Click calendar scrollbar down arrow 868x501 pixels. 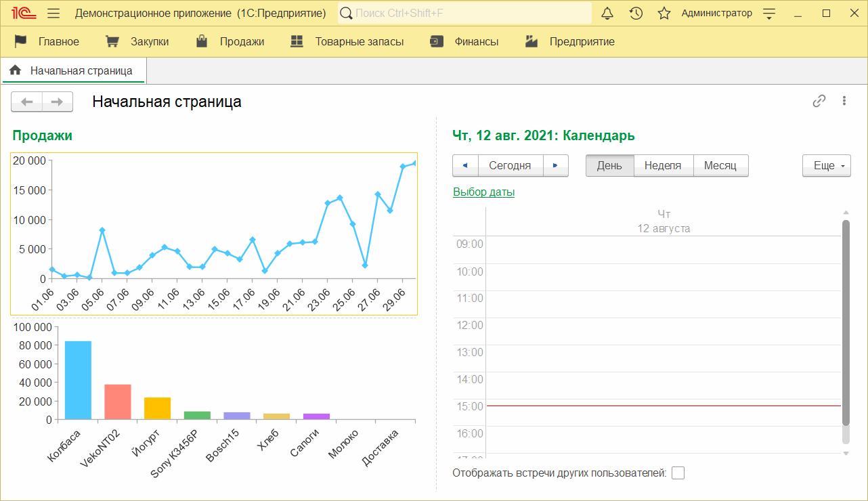point(846,453)
